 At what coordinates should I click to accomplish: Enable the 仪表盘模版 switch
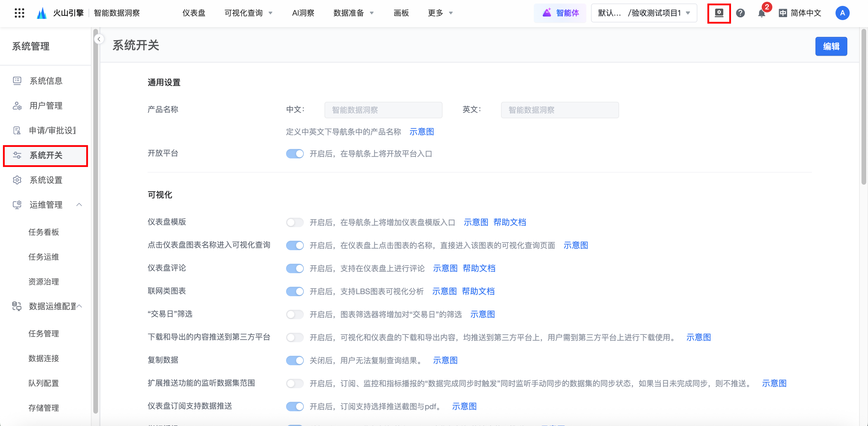point(295,222)
